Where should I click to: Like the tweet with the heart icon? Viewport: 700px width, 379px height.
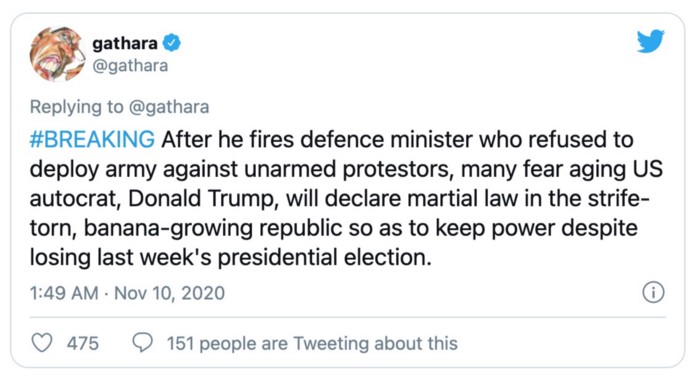(x=42, y=343)
